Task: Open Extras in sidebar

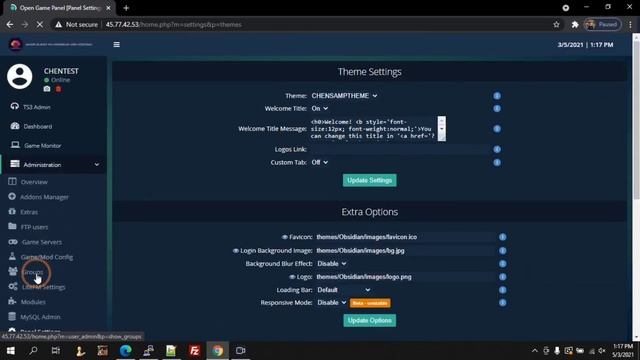Action: [x=23, y=212]
